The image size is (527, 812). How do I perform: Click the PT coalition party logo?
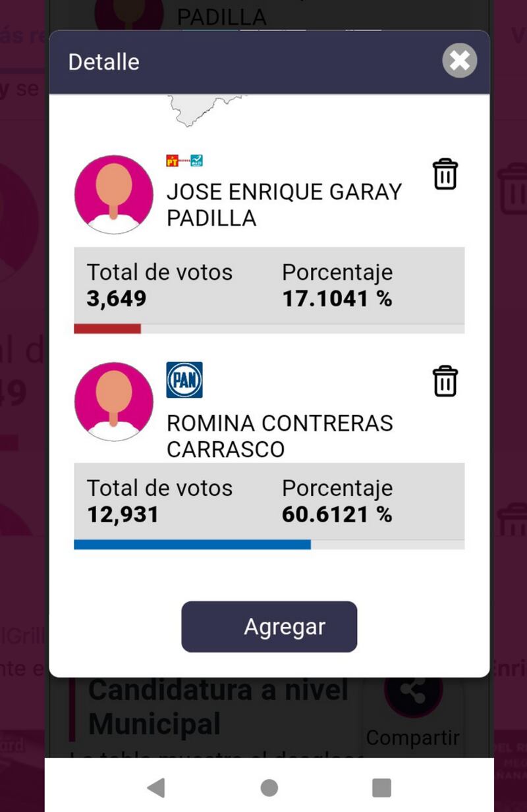pos(184,160)
